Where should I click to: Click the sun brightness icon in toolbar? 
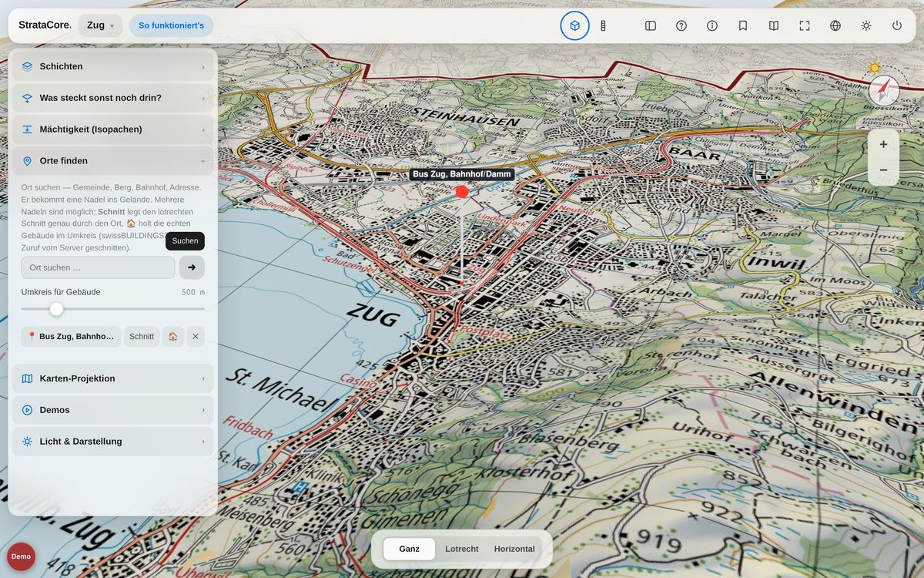866,25
